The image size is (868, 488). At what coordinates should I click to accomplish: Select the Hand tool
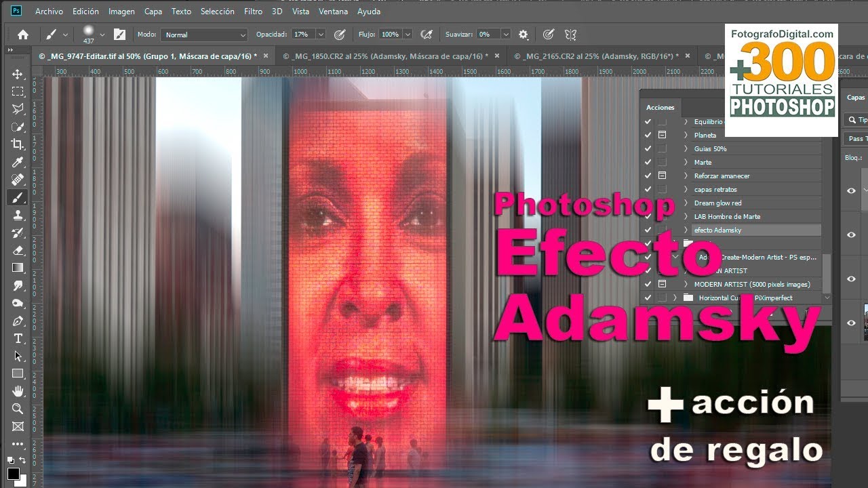[x=18, y=391]
